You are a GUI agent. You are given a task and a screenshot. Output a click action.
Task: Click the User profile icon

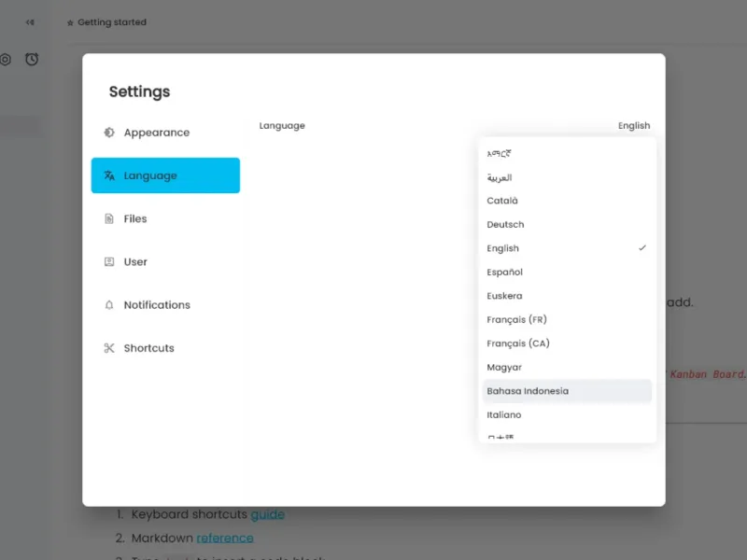point(109,262)
